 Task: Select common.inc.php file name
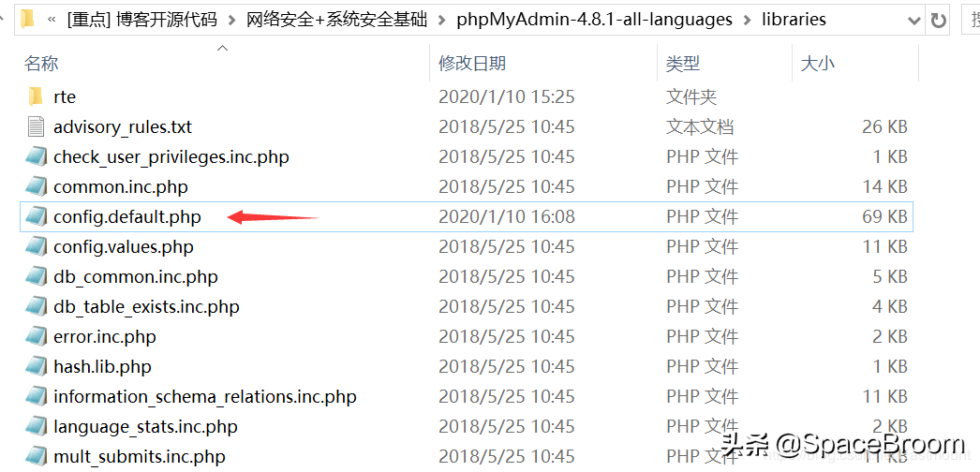tap(121, 186)
